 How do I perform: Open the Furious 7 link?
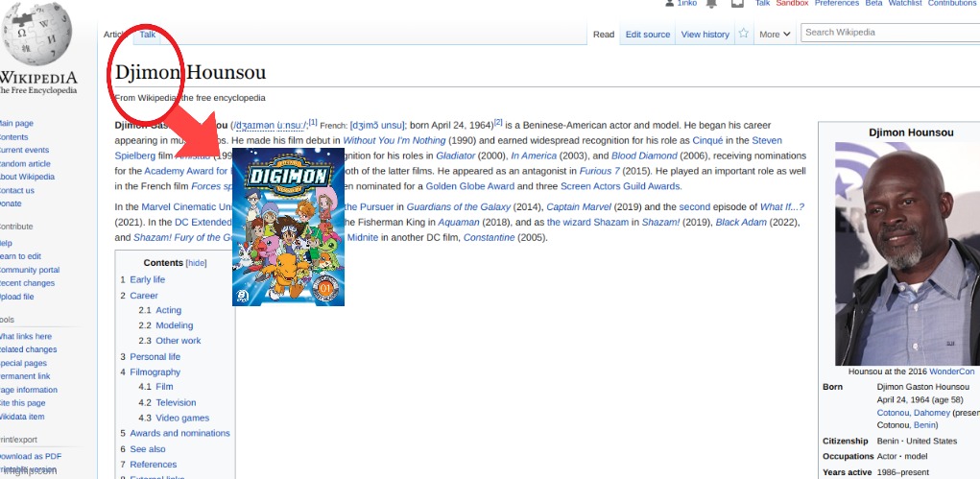pos(599,171)
